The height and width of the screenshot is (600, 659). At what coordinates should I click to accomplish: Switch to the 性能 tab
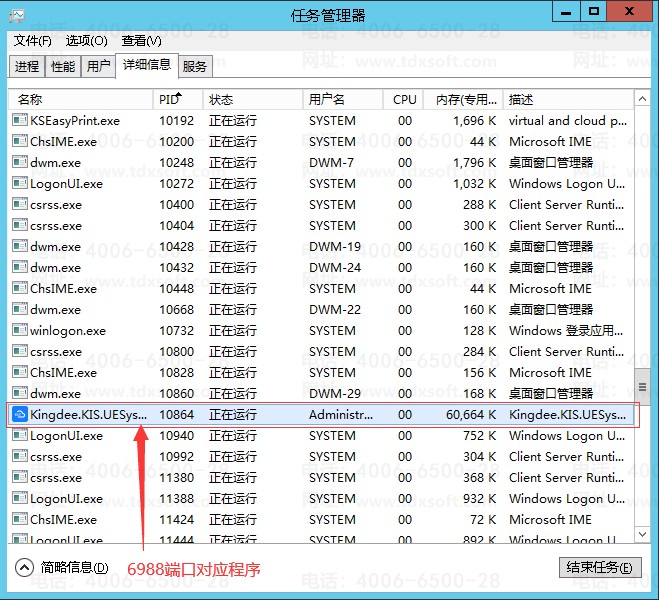coord(62,67)
